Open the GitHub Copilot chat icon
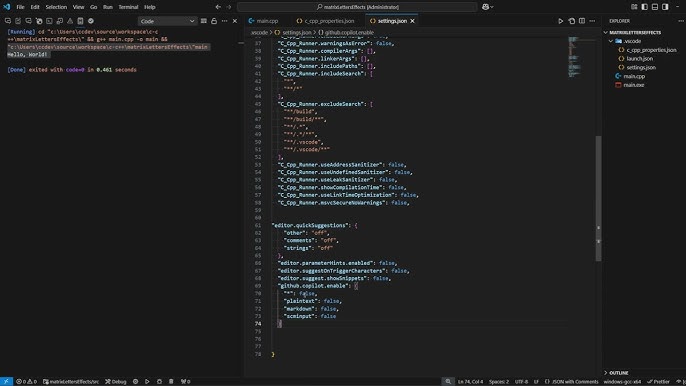This screenshot has width=686, height=386. click(486, 7)
